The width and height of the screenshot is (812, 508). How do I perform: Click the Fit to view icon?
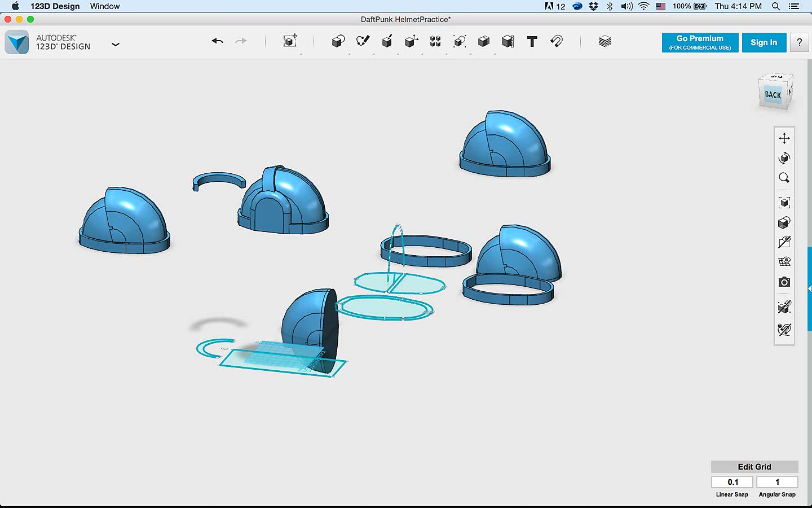point(784,203)
